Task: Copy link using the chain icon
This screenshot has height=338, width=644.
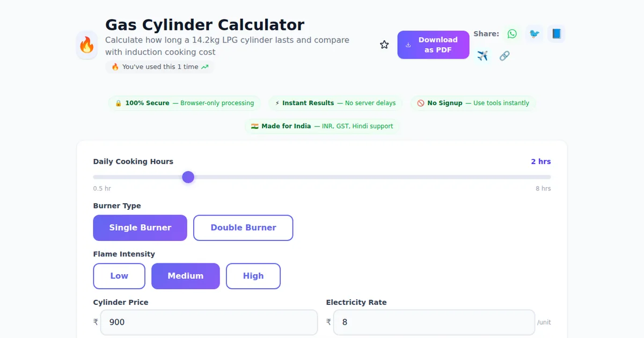Action: coord(504,56)
